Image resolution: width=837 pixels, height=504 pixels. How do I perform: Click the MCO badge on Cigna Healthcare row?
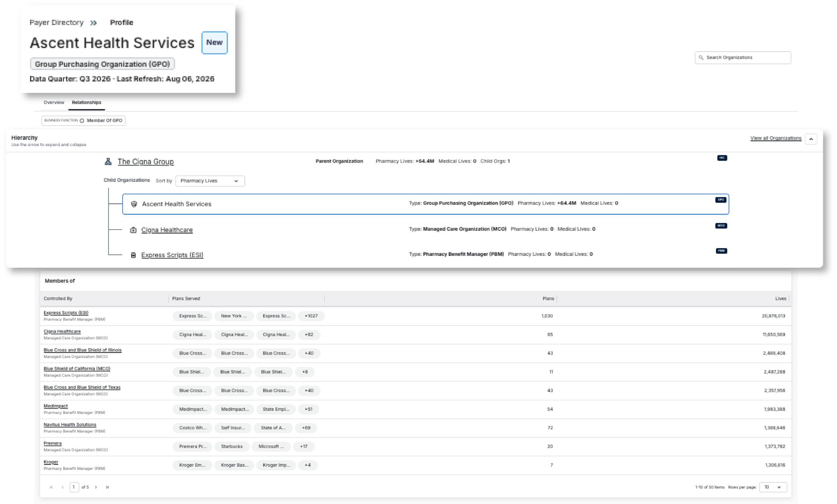point(721,226)
